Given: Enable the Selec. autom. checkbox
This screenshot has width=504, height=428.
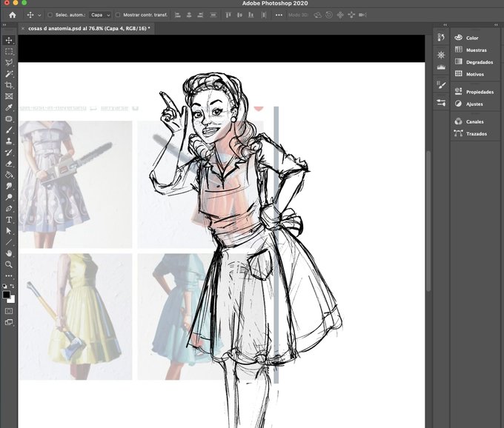Looking at the screenshot, I should pyautogui.click(x=50, y=15).
